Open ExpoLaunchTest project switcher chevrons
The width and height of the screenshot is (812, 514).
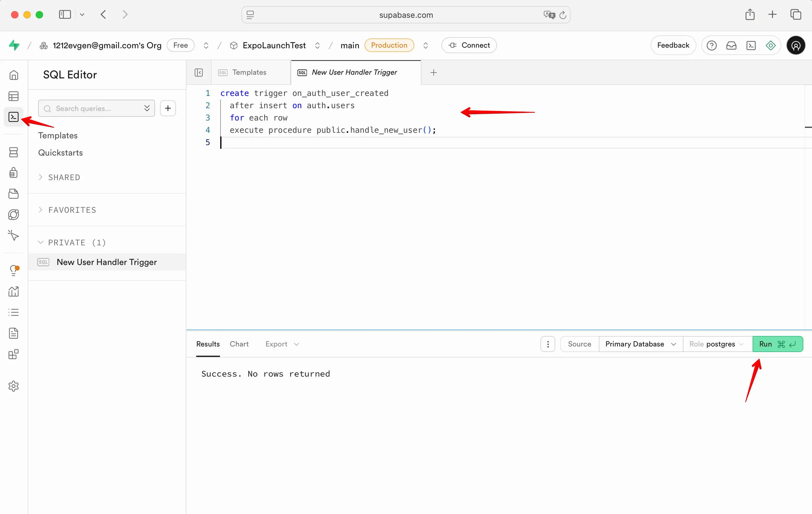click(x=317, y=45)
